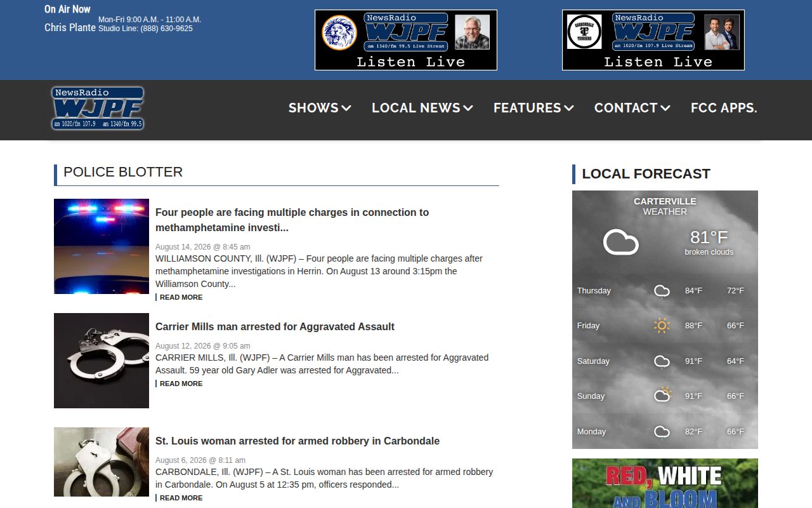Screen dimensions: 812x508
Task: Open the St. Louis woman armed robbery headline
Action: 298,441
